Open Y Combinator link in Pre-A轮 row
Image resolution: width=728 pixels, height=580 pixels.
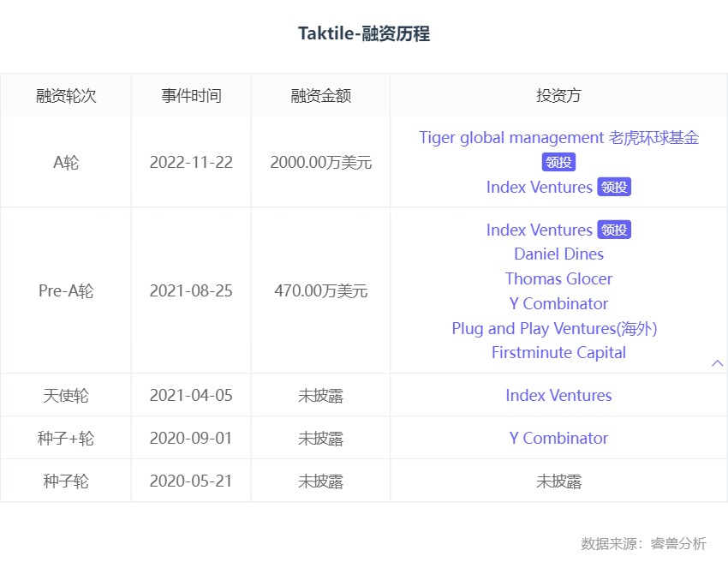pos(558,303)
